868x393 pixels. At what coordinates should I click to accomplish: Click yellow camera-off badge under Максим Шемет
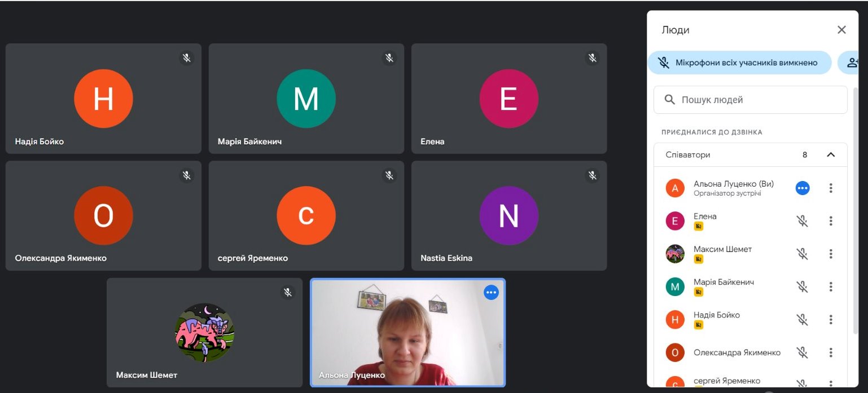pyautogui.click(x=699, y=259)
